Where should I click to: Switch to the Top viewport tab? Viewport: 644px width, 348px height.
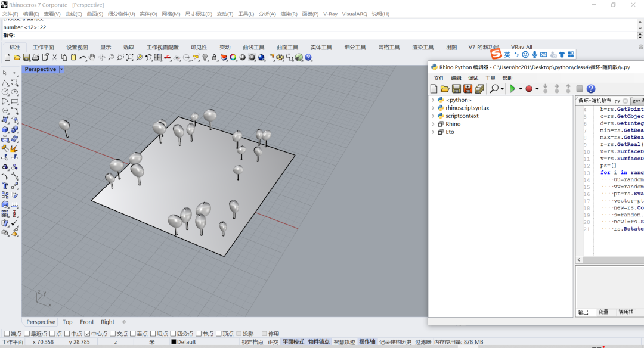67,322
